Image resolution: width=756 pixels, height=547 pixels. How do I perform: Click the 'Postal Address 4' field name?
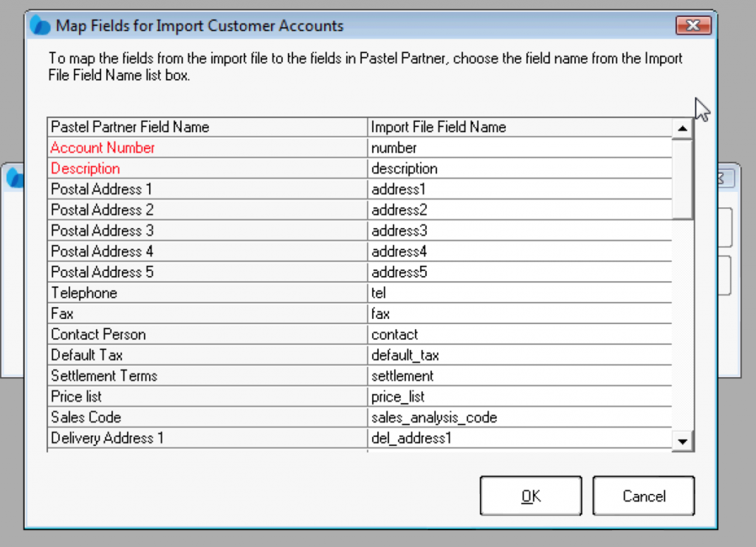(207, 251)
